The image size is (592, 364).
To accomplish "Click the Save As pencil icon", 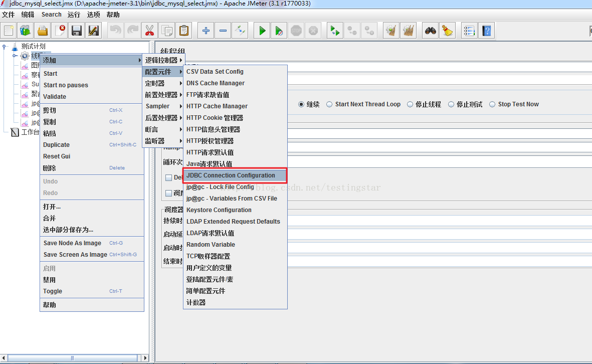I will pyautogui.click(x=93, y=31).
